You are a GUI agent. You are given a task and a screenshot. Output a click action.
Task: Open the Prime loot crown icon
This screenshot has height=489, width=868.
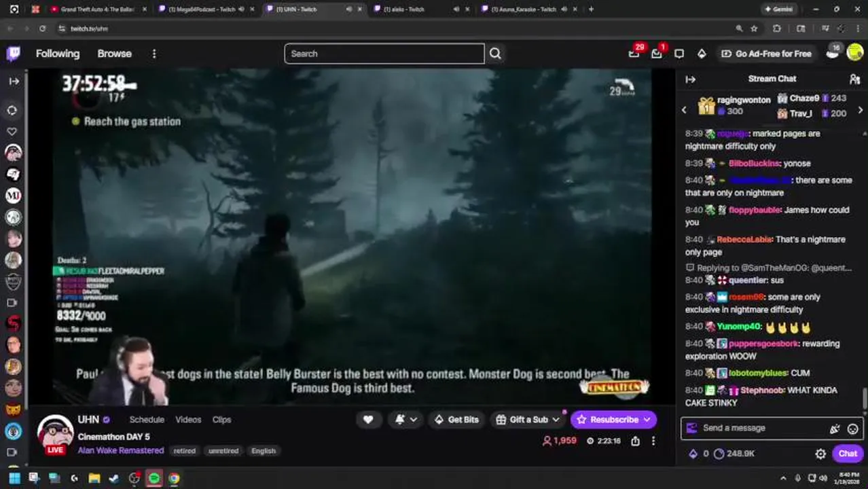[x=702, y=54]
